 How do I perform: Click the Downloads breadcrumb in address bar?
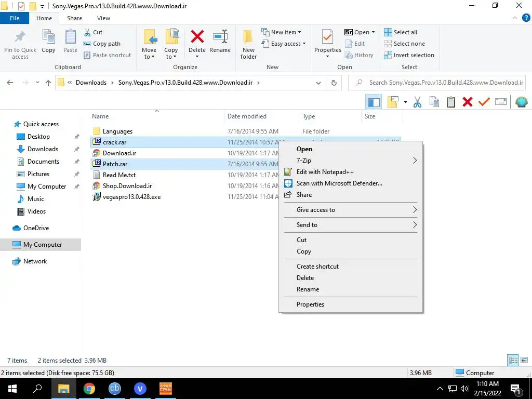91,83
